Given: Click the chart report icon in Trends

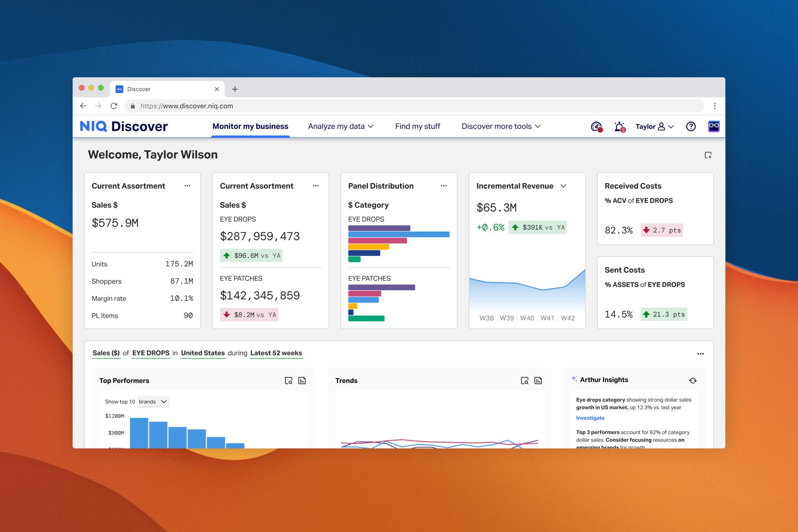Looking at the screenshot, I should (538, 381).
